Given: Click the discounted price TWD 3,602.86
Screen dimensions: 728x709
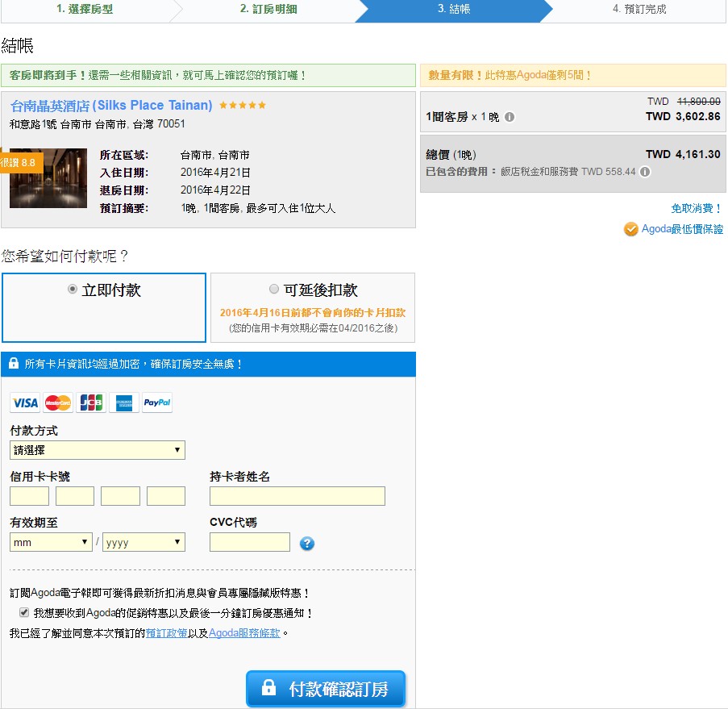Looking at the screenshot, I should click(x=683, y=116).
